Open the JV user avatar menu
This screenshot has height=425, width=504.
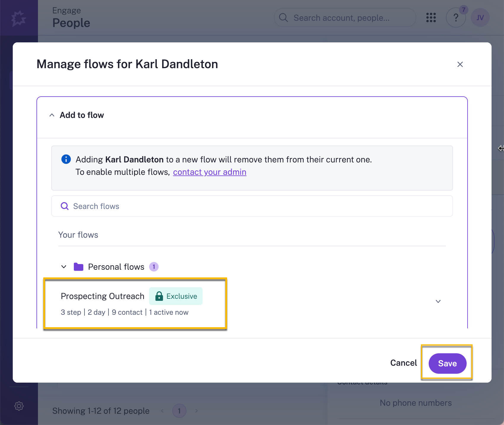click(x=480, y=17)
